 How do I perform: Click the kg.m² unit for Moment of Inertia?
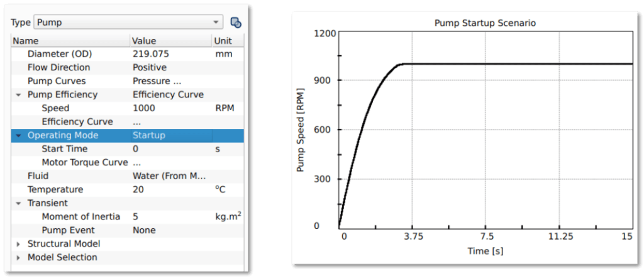pos(228,216)
